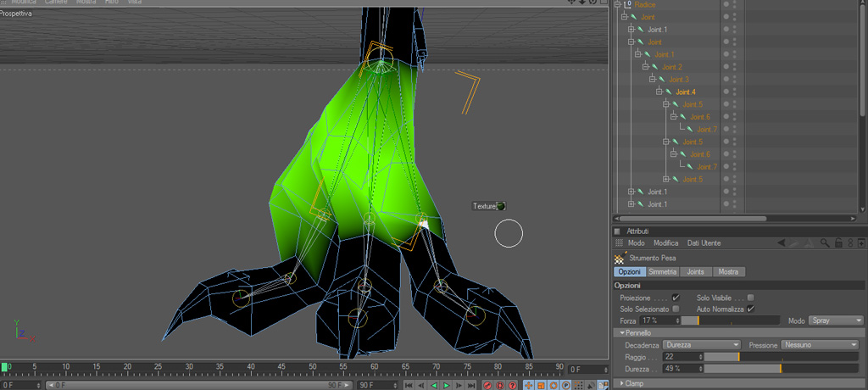Adjust the Raggio slider
This screenshot has width=868, height=390.
(x=781, y=357)
